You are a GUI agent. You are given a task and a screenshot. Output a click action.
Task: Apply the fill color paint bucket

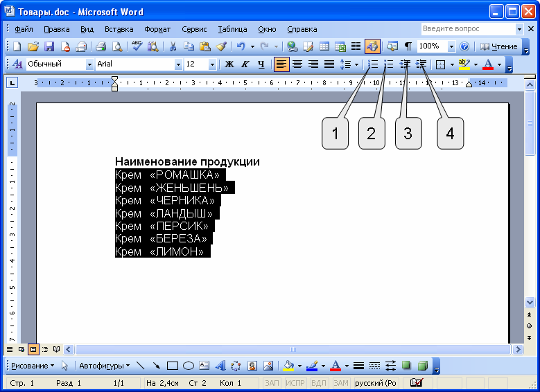pyautogui.click(x=288, y=366)
